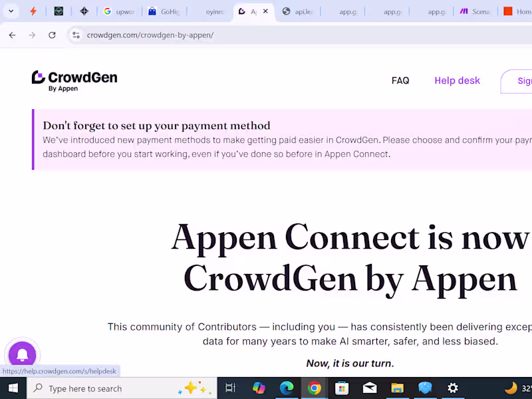The image size is (532, 399).
Task: Click the browser forward arrow
Action: coord(32,35)
